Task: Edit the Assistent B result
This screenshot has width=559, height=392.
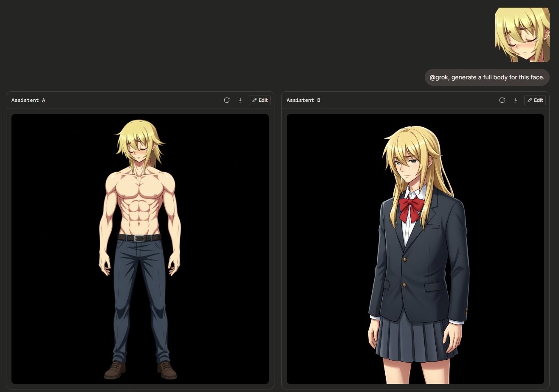Action: point(535,100)
